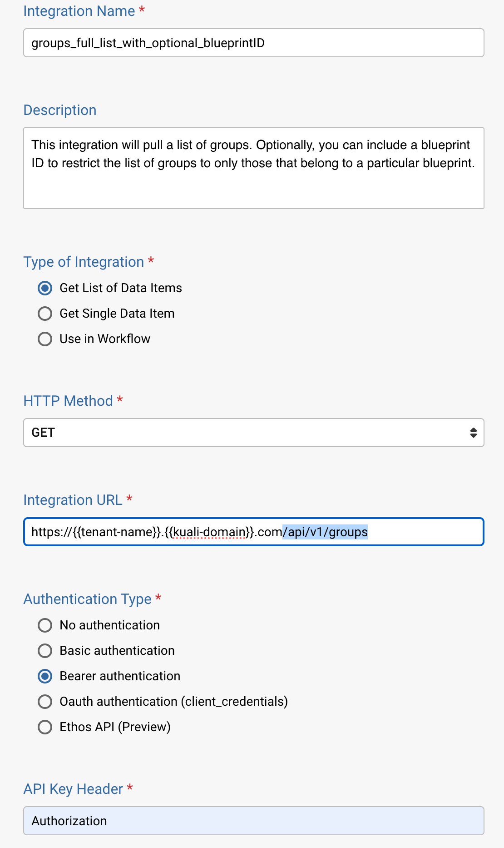Focus the Description text area

tap(253, 168)
